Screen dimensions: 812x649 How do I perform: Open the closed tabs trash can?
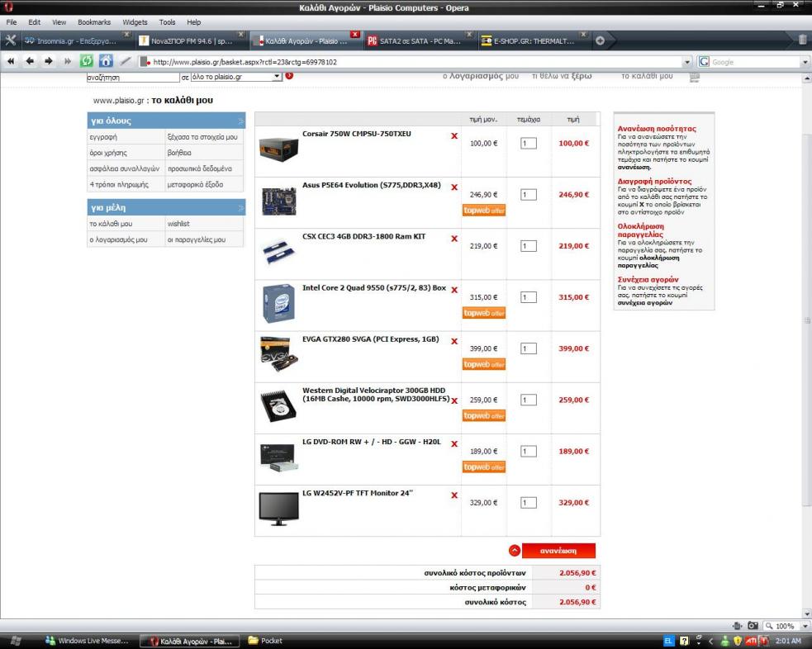pyautogui.click(x=802, y=40)
